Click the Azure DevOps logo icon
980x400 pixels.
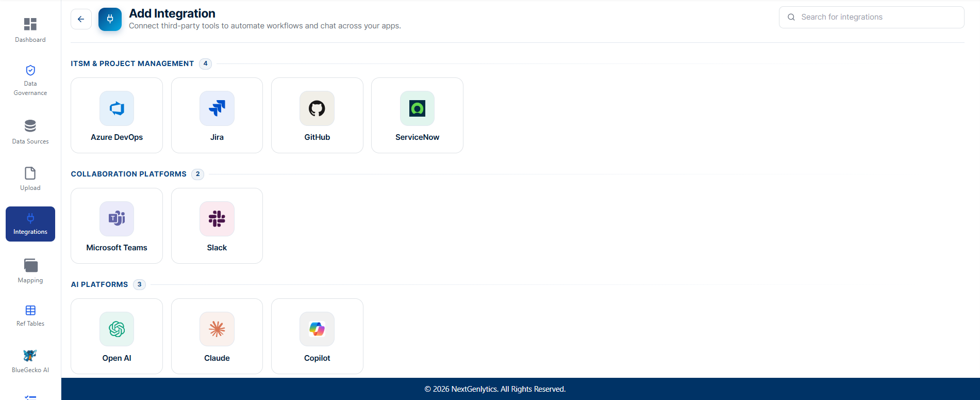(117, 108)
